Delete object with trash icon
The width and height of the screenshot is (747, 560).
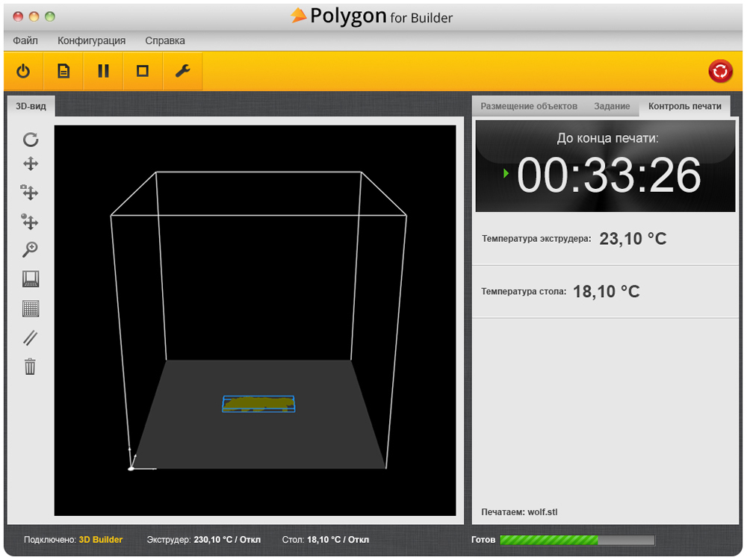(x=30, y=367)
